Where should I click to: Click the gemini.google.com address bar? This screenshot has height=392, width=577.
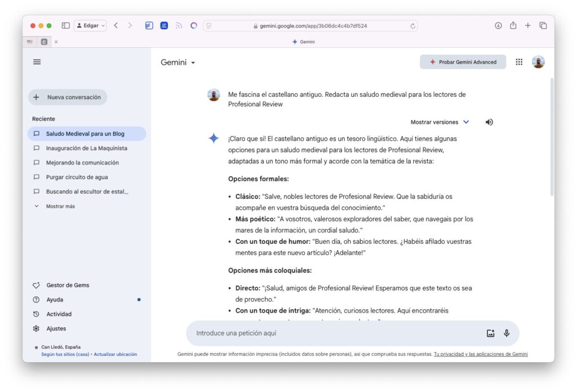click(310, 26)
